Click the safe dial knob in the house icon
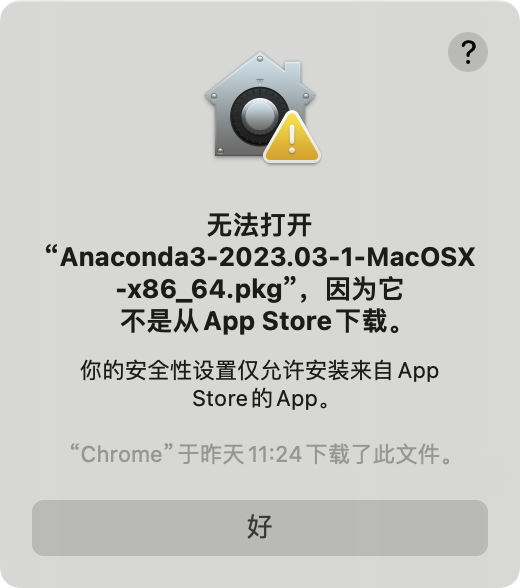Screen dimensions: 520x588 (x=258, y=114)
